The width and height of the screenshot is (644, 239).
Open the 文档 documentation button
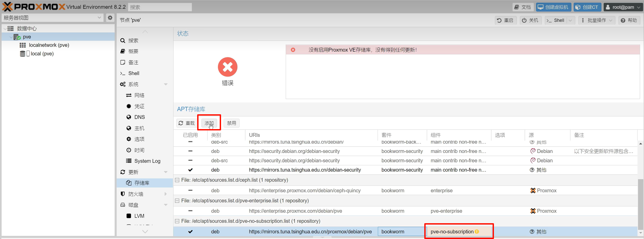[x=523, y=7]
